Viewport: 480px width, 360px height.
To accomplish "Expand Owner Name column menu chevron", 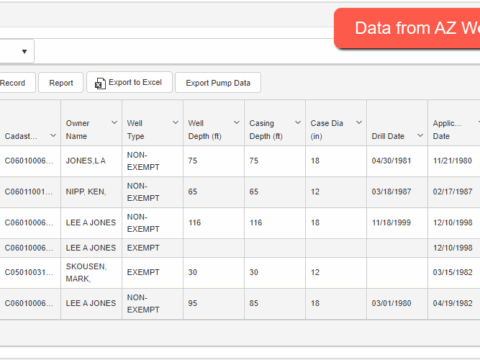I will (114, 123).
